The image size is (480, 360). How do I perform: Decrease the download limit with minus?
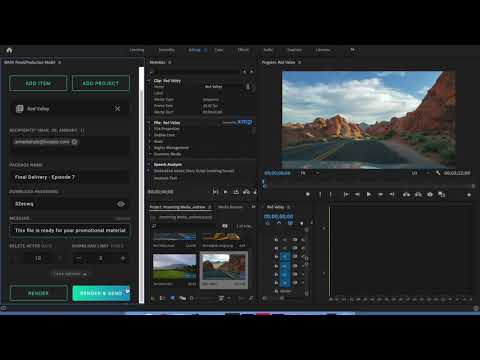pos(79,258)
